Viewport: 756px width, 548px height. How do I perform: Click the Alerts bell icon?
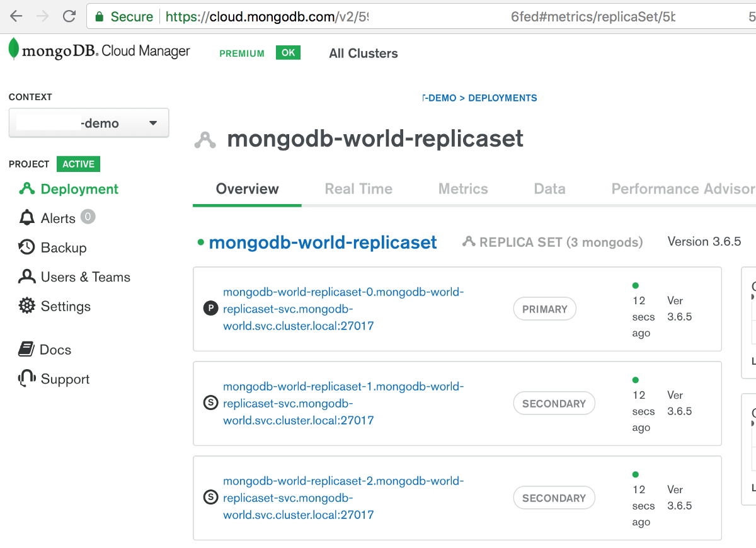click(27, 219)
